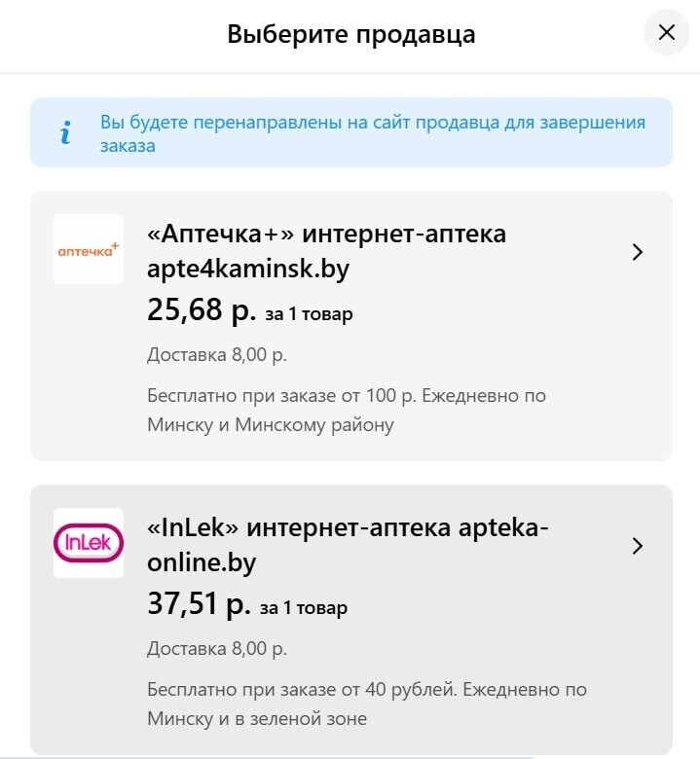Image resolution: width=700 pixels, height=759 pixels.
Task: Select «InLek» интернет-аптека seller name
Action: [x=347, y=528]
